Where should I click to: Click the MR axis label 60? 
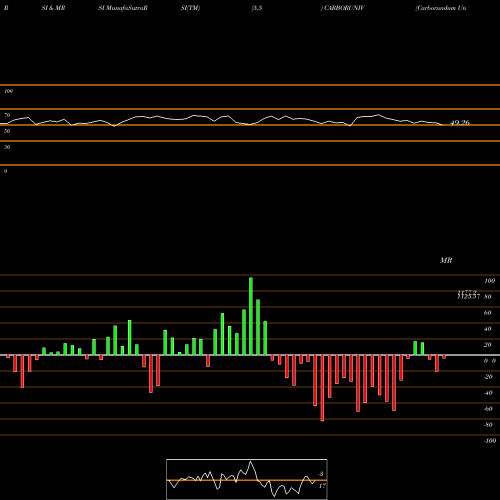[x=487, y=313]
